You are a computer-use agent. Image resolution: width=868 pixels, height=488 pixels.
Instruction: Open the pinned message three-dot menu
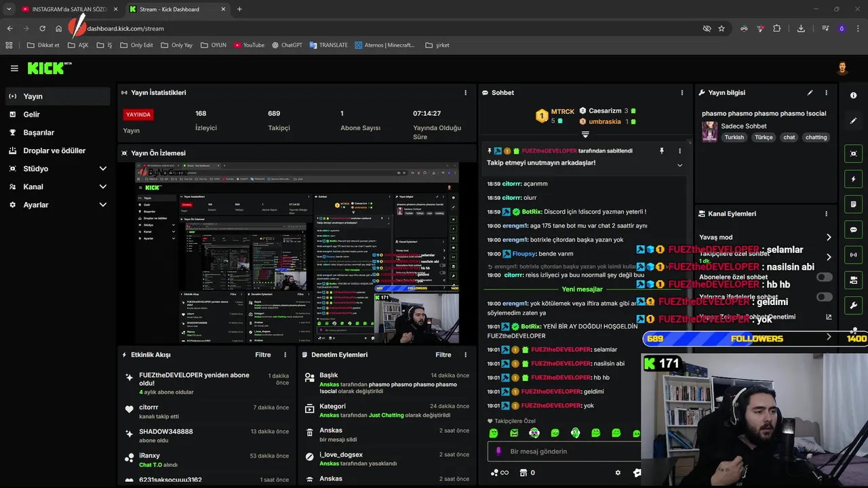pyautogui.click(x=679, y=150)
